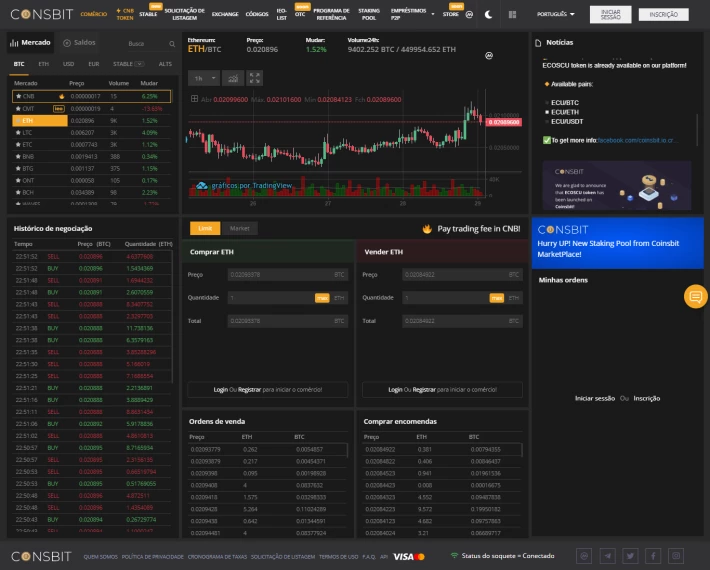The image size is (710, 570).
Task: Open Facebook icon in footer
Action: (653, 556)
